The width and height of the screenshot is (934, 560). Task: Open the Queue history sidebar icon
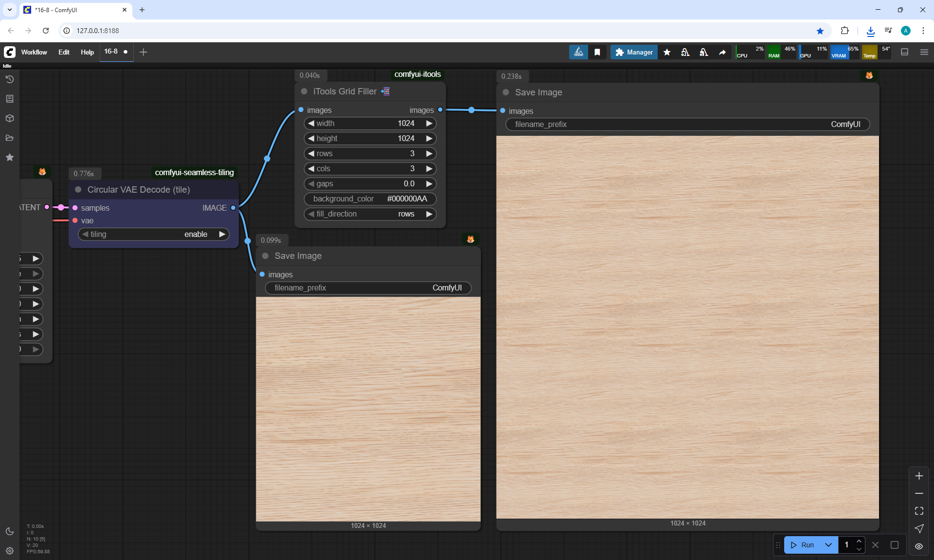[10, 79]
